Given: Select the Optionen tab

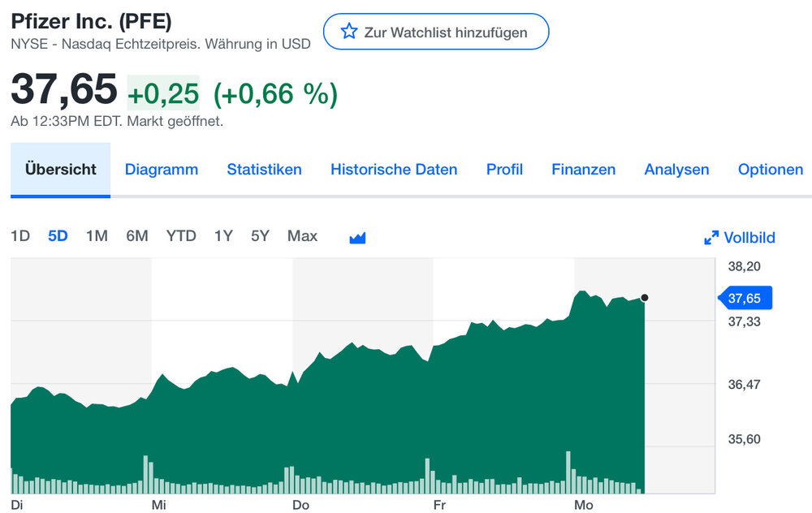Looking at the screenshot, I should (x=770, y=170).
